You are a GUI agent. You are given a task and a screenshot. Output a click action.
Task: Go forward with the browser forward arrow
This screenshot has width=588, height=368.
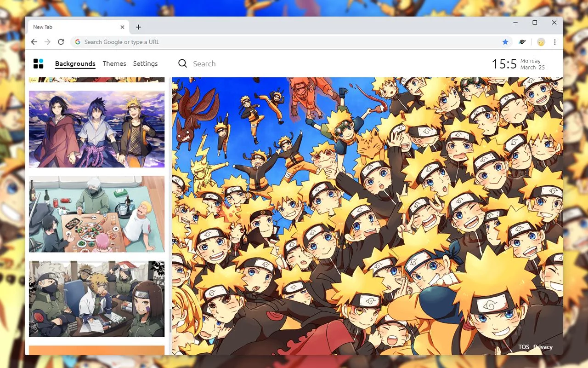click(x=47, y=42)
